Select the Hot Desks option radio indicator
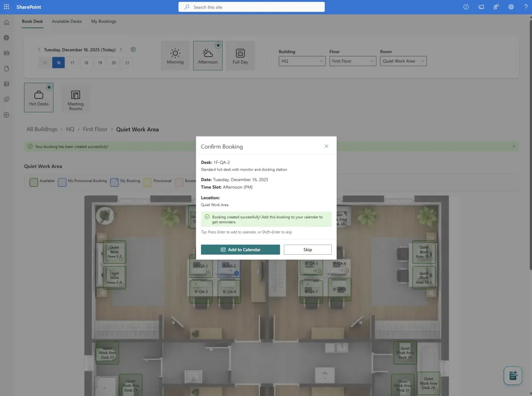Image resolution: width=532 pixels, height=396 pixels. pyautogui.click(x=49, y=87)
